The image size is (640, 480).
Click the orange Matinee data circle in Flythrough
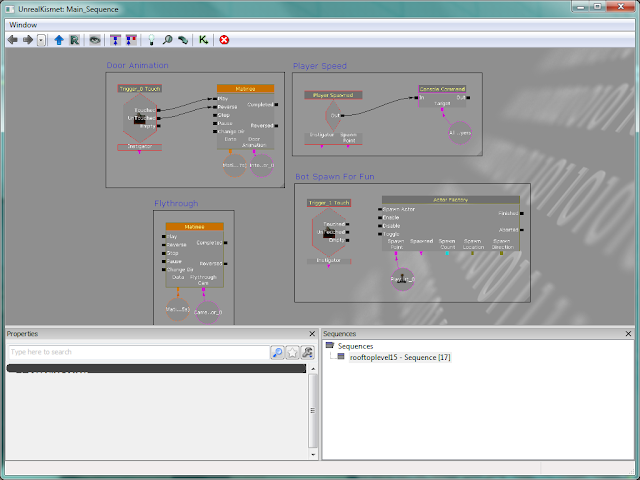point(178,309)
